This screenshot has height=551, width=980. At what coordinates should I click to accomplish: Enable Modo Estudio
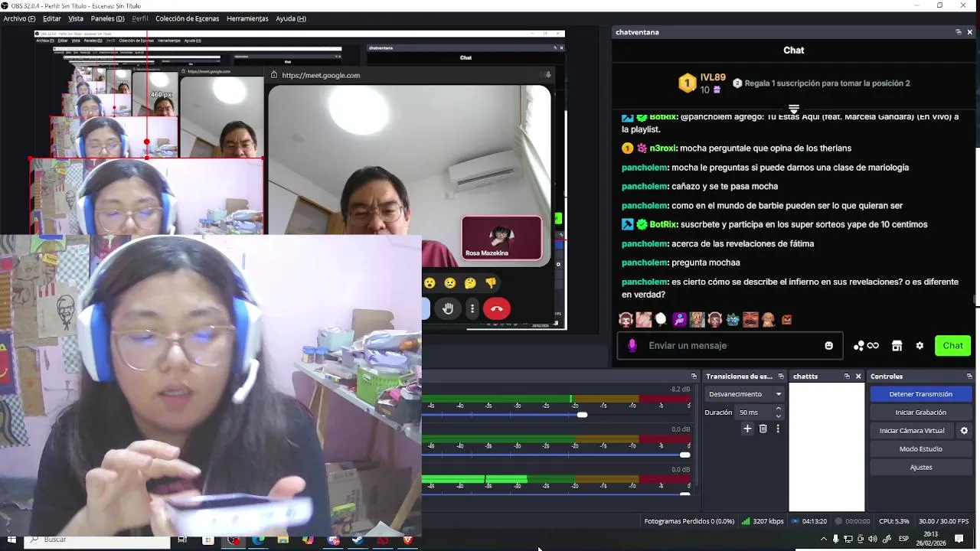(x=920, y=449)
